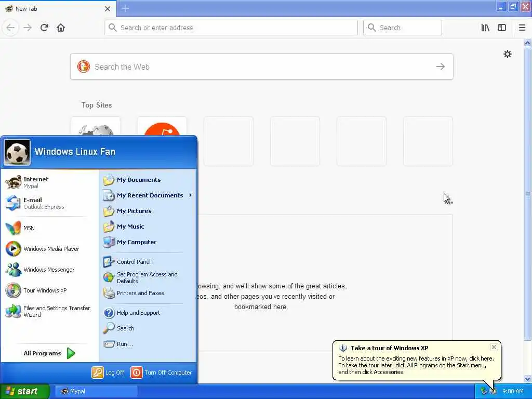The height and width of the screenshot is (399, 532).
Task: Click the DuckDuckGo icon in the search box
Action: pos(84,66)
